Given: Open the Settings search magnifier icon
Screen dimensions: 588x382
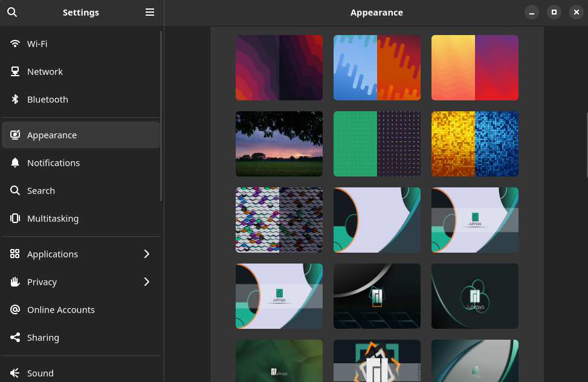Looking at the screenshot, I should 12,12.
